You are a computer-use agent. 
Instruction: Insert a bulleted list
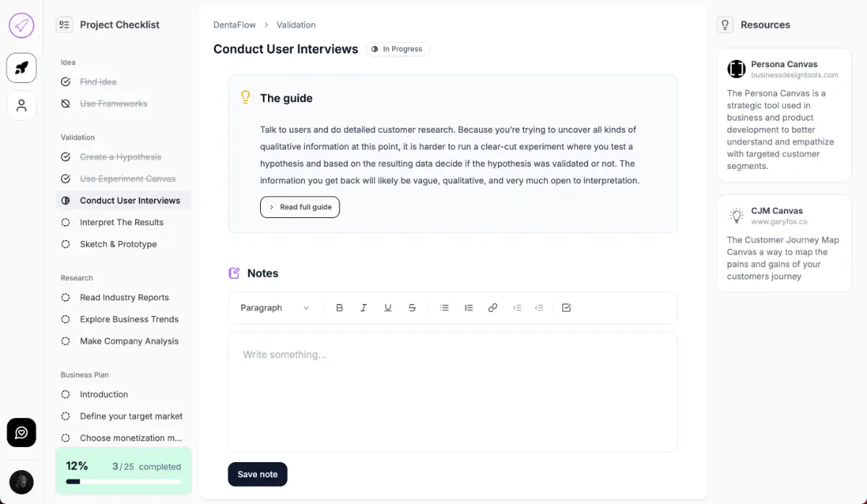pos(444,308)
